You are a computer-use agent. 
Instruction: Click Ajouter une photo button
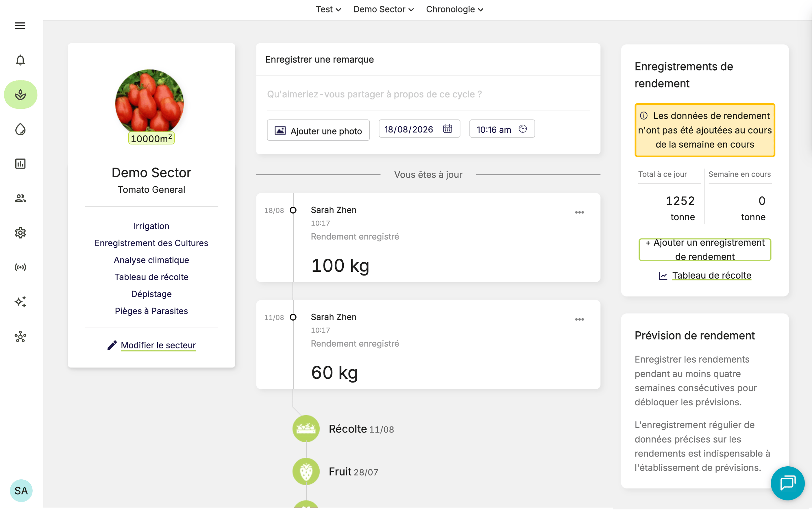(x=318, y=131)
